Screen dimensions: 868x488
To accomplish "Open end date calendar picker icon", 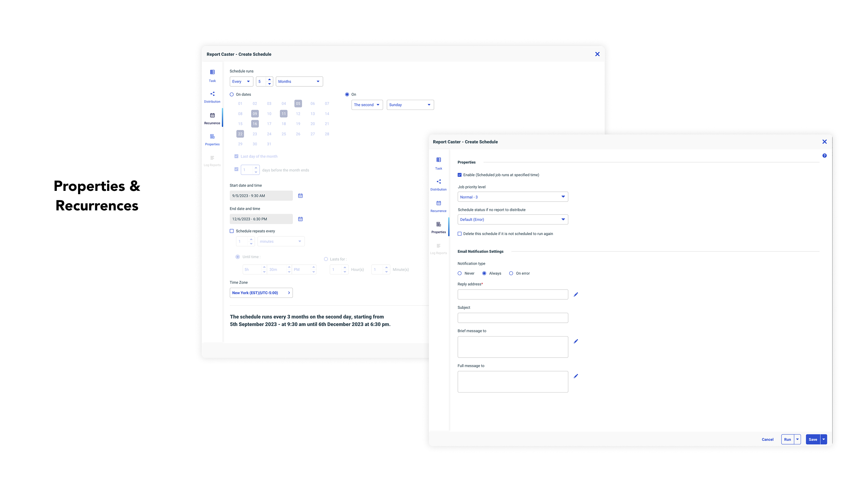I will [300, 219].
